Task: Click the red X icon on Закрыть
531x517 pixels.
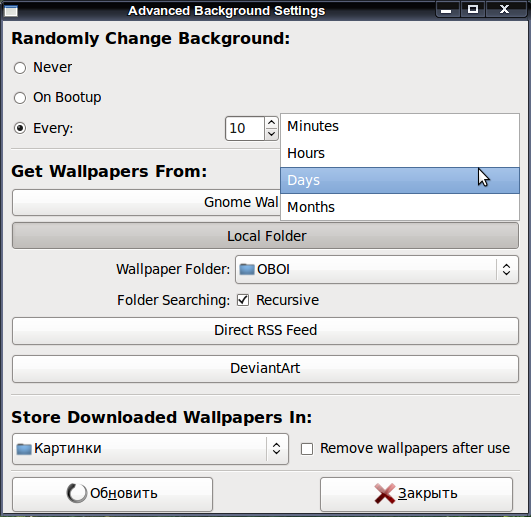Action: (x=385, y=494)
